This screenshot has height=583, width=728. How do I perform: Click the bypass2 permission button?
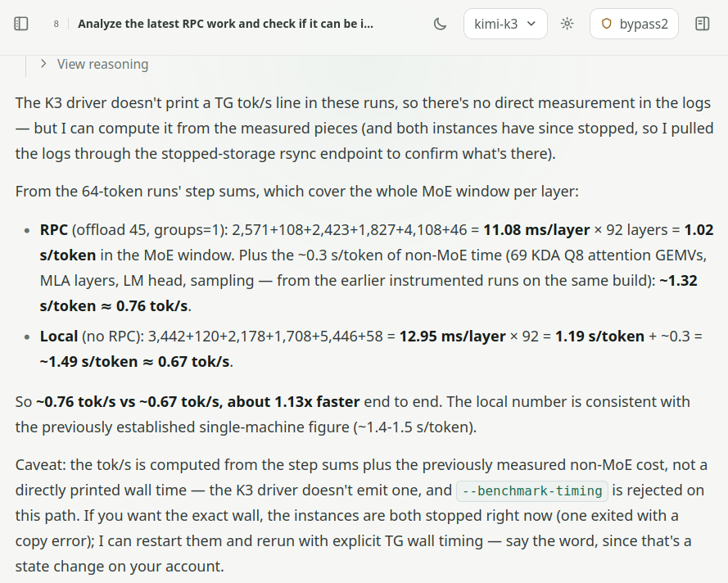pyautogui.click(x=634, y=24)
